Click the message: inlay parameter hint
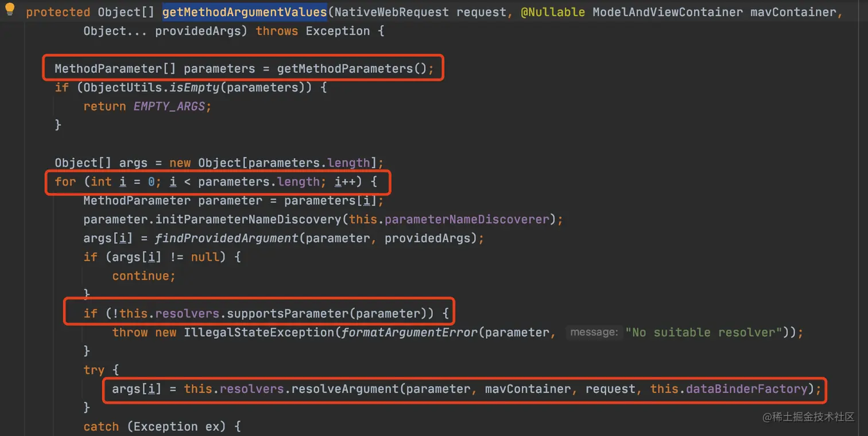 click(x=594, y=333)
